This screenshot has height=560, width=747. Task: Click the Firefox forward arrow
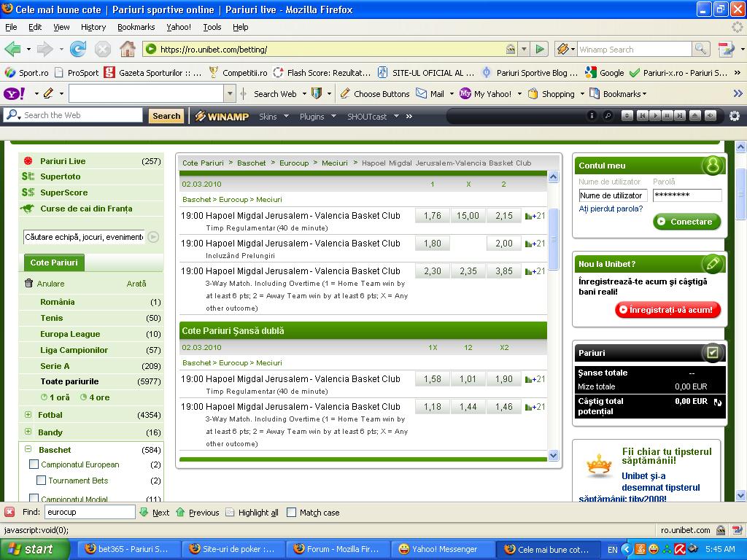tap(45, 49)
